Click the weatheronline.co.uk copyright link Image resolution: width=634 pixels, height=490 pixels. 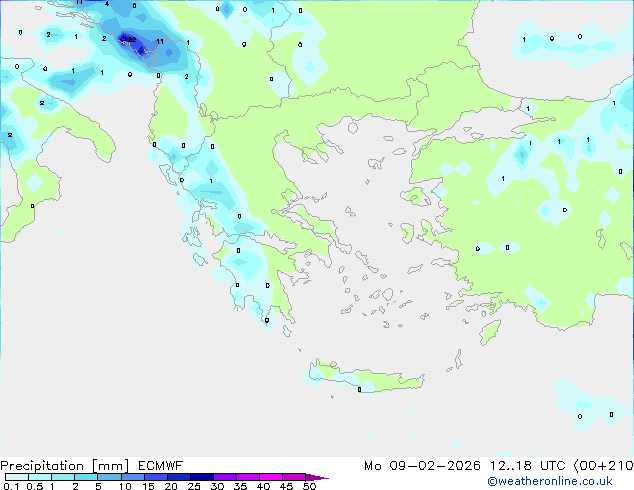[550, 481]
